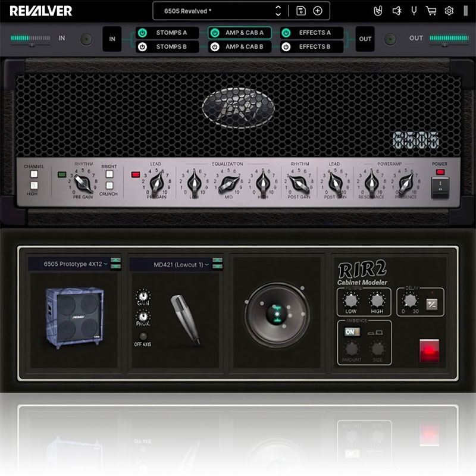
Task: Select the EFFECTS A tab
Action: click(315, 33)
